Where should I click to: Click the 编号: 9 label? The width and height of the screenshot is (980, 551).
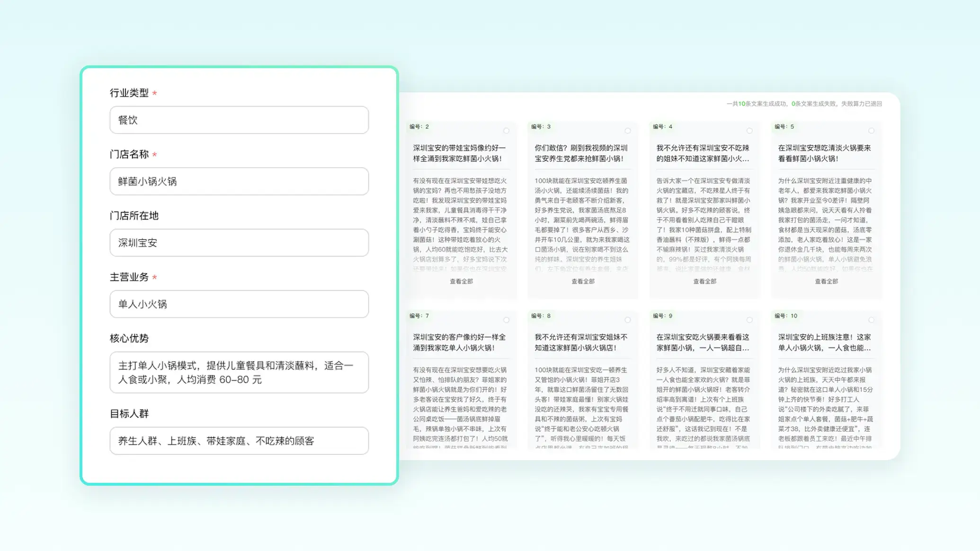(662, 316)
